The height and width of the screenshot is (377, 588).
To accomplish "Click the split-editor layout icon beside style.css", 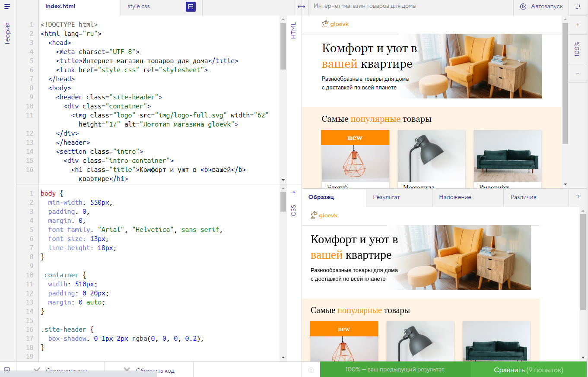I will [191, 7].
